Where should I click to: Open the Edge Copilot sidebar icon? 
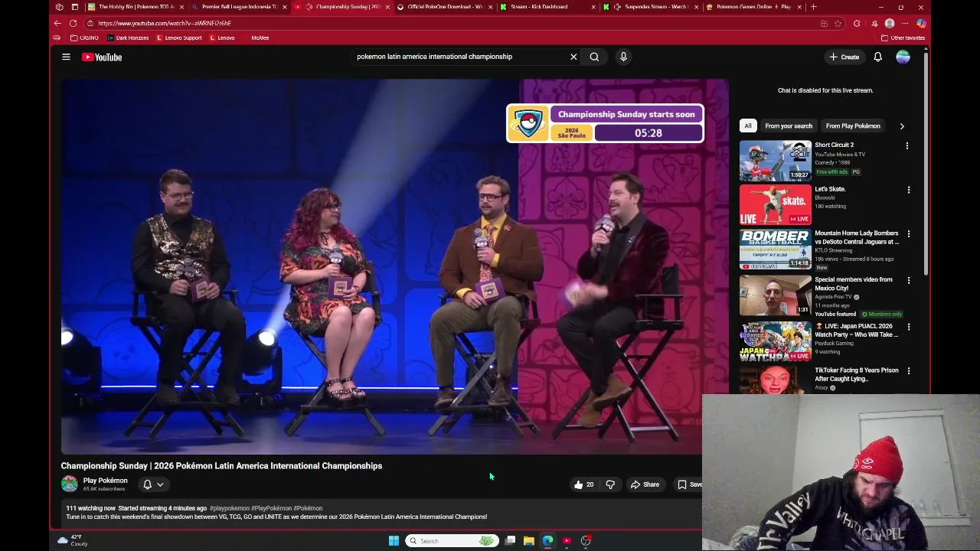pos(921,23)
